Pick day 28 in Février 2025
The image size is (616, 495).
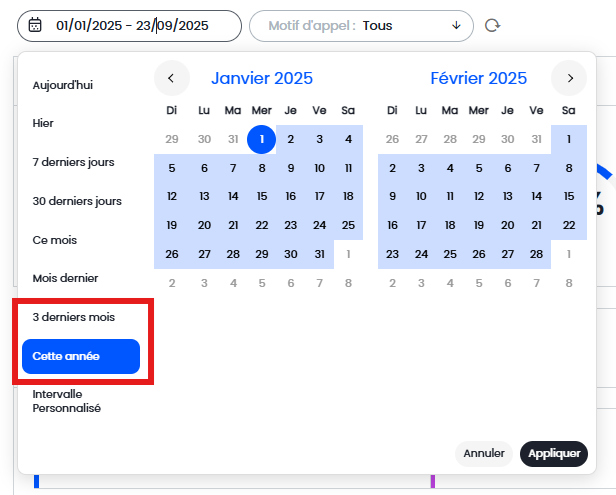pos(539,254)
